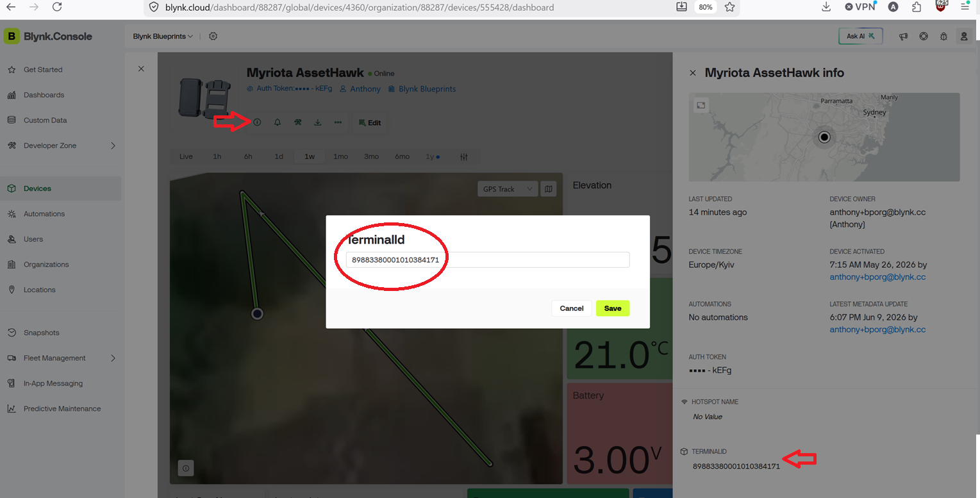
Task: Select Devices in the sidebar
Action: (60, 188)
